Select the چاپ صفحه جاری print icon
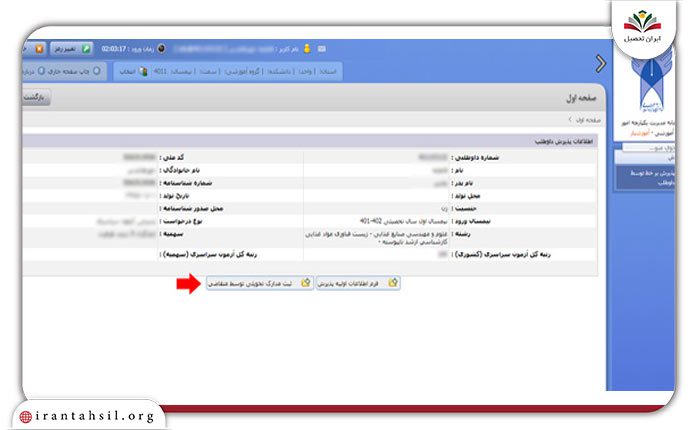This screenshot has width=700, height=430. point(97,71)
